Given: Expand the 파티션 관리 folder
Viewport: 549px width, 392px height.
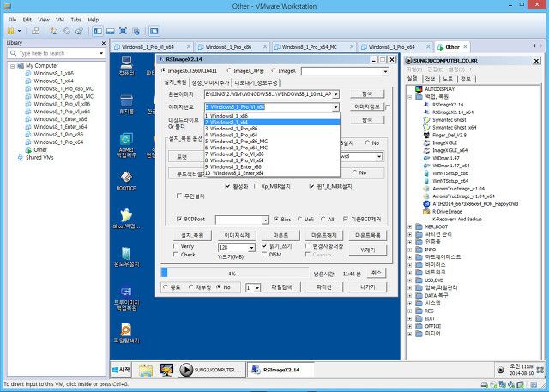Looking at the screenshot, I should [410, 234].
